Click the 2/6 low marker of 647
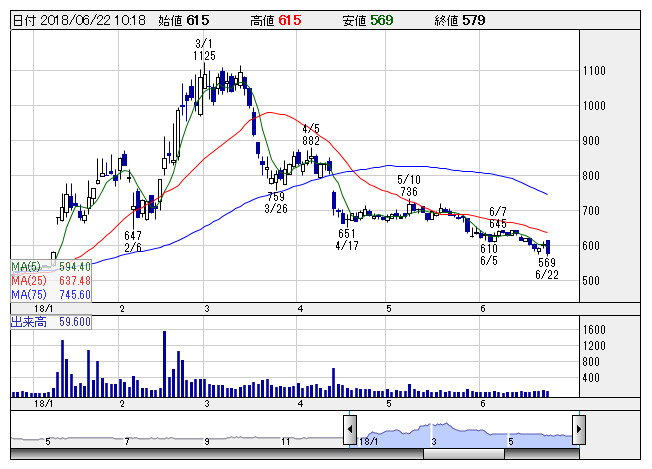 coord(134,241)
